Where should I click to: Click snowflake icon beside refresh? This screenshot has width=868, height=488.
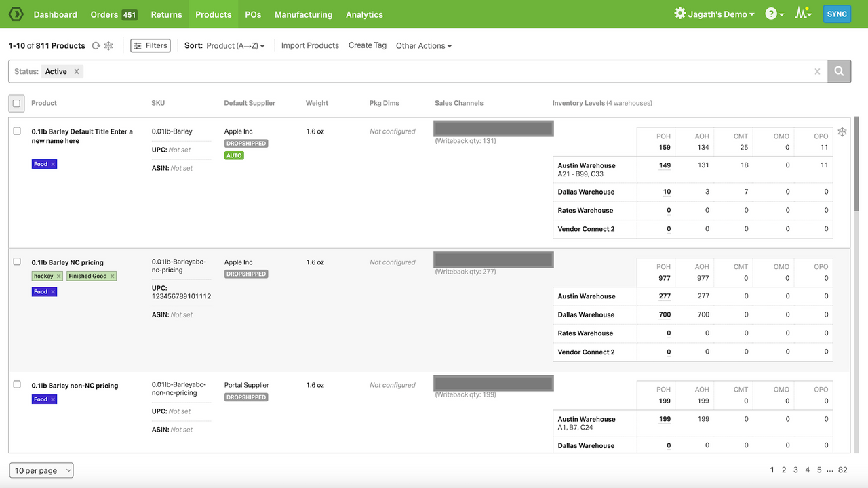108,45
